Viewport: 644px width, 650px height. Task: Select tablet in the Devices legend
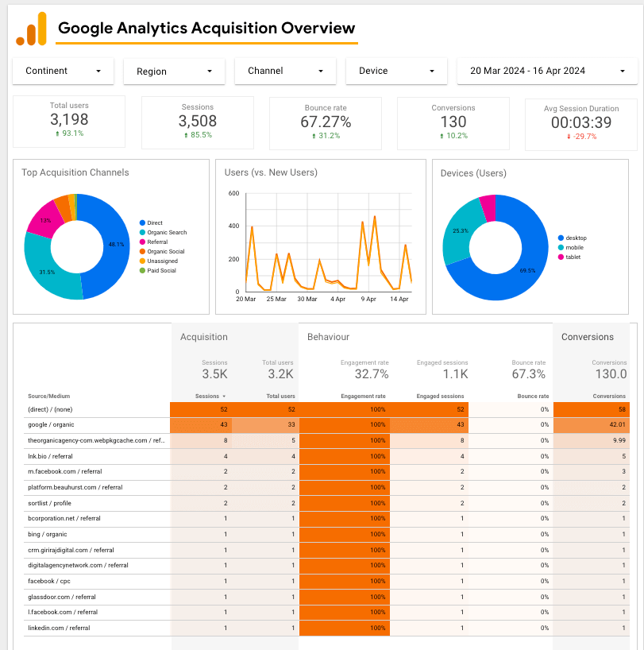[569, 257]
